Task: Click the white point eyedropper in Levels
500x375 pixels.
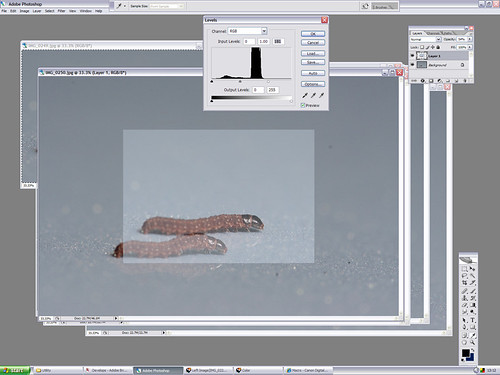Action: pyautogui.click(x=321, y=95)
